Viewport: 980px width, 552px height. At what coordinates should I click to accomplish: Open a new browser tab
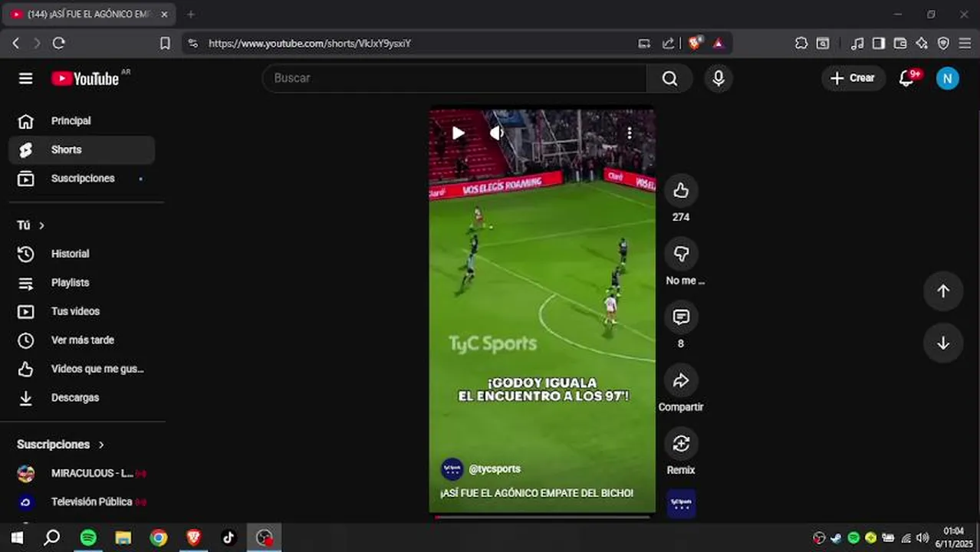[x=191, y=15]
